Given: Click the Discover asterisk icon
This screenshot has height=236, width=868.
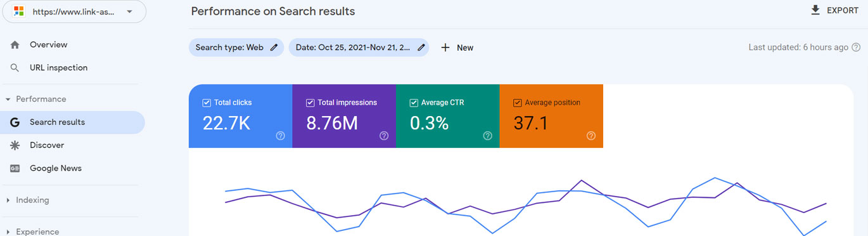Looking at the screenshot, I should point(15,145).
